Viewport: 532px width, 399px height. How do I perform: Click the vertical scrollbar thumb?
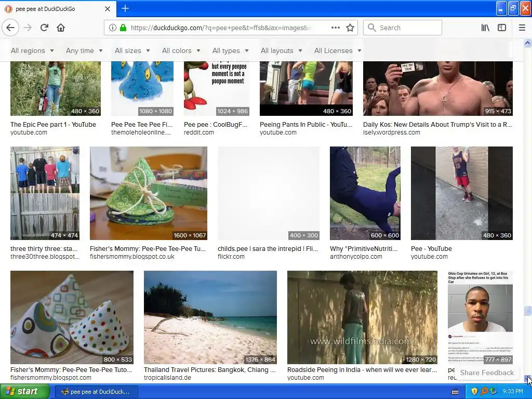pyautogui.click(x=527, y=310)
